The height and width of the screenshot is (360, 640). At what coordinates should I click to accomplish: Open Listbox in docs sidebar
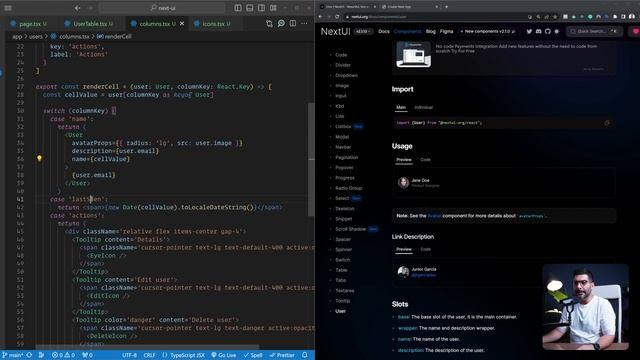(343, 127)
